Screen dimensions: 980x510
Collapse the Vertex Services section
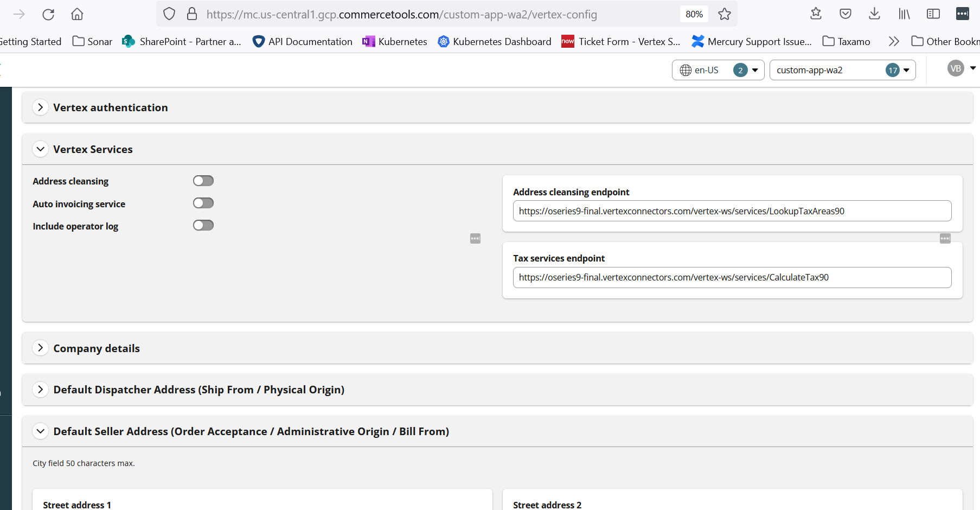tap(40, 149)
